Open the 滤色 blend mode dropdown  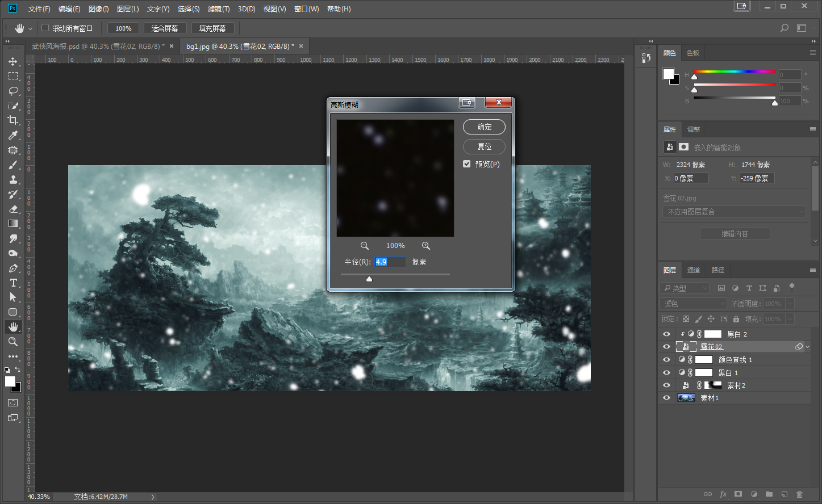tap(694, 304)
